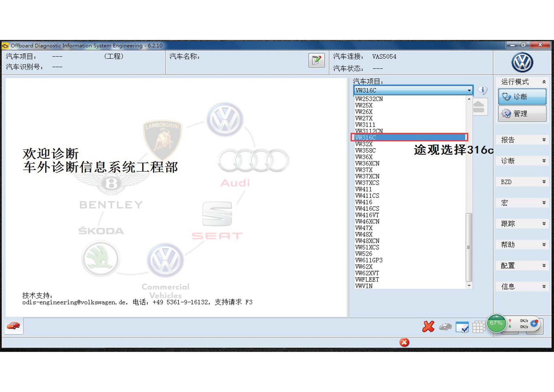
Task: Select VW48X from the project list
Action: (410, 234)
